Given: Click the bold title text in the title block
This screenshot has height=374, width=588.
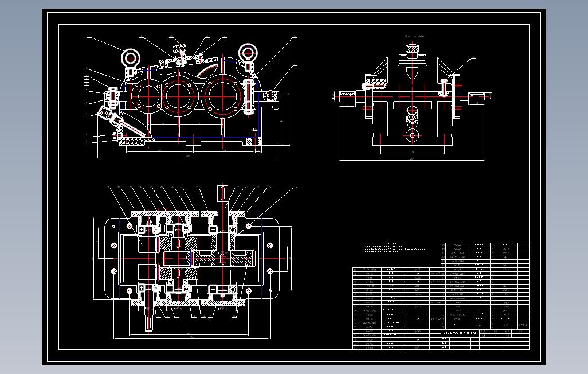Looking at the screenshot, I should (x=460, y=333).
